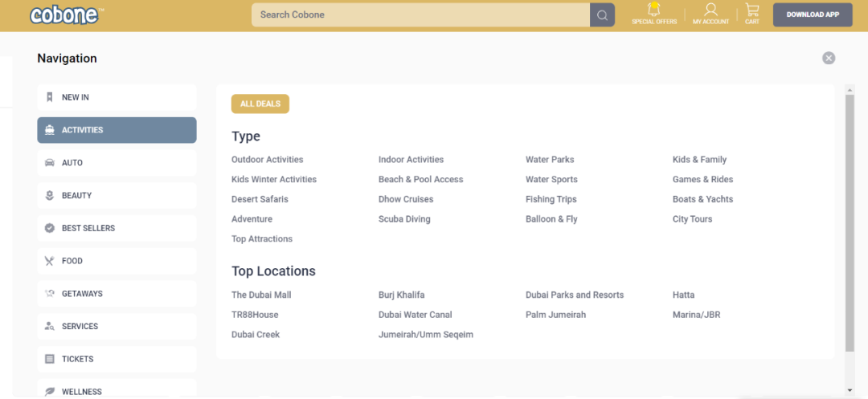
Task: Go to Water Parks deals
Action: (x=550, y=160)
